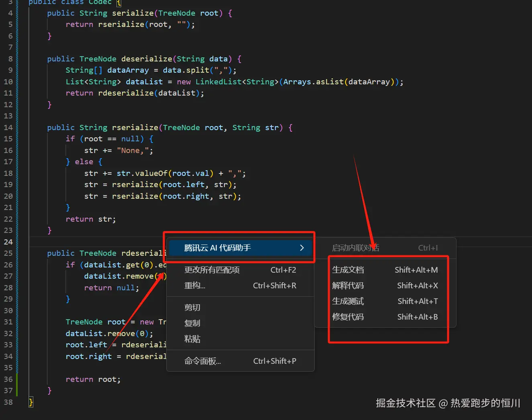Viewport: 532px width, 420px height.
Task: Select 剪切 from the context menu
Action: 240,308
